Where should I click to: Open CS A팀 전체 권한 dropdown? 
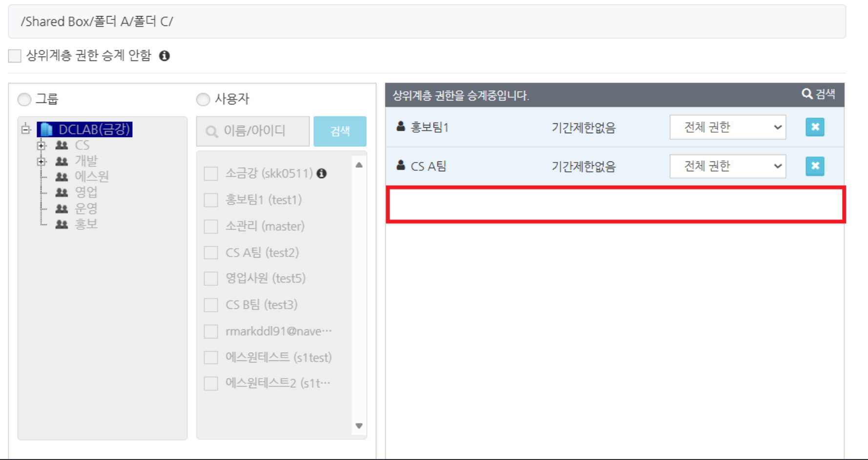click(727, 166)
